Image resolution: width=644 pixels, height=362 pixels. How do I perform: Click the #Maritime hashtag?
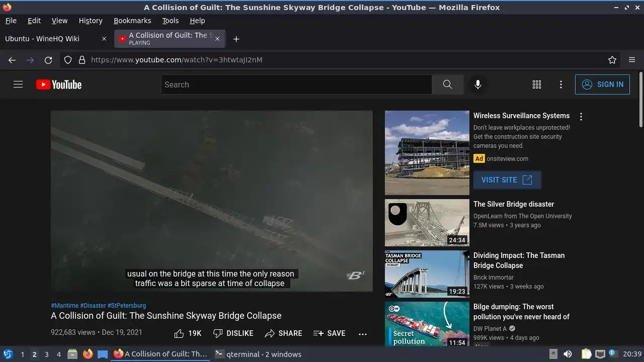(x=64, y=306)
